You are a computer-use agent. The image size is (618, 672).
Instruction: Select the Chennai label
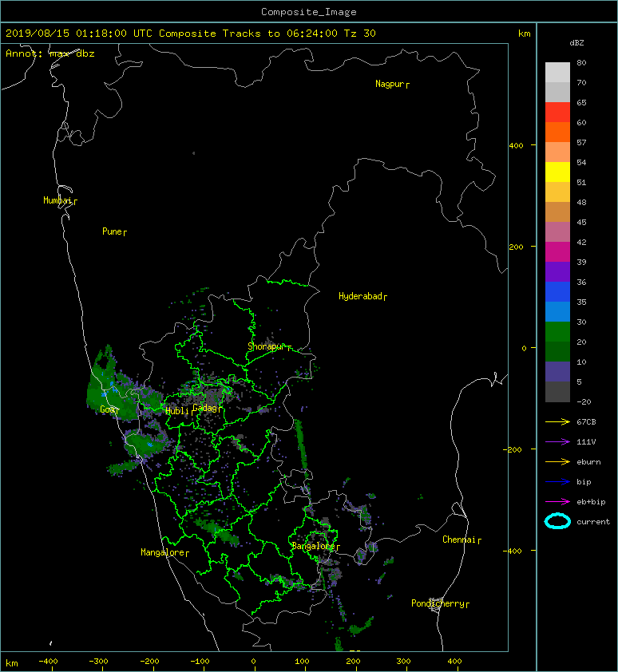[459, 540]
